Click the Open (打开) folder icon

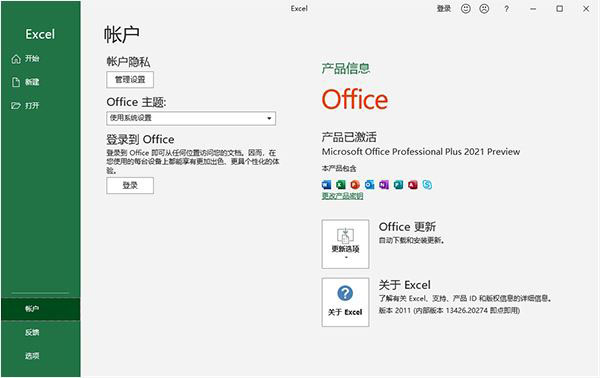pyautogui.click(x=16, y=106)
